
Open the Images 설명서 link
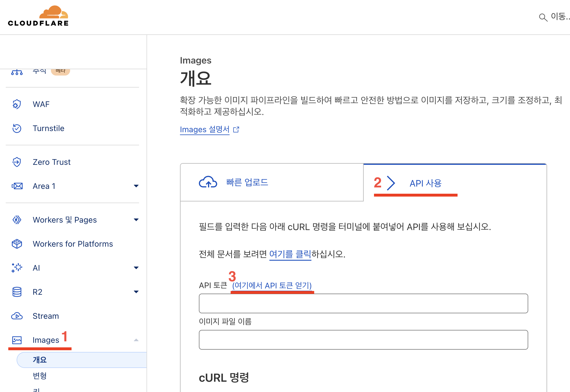click(x=205, y=130)
